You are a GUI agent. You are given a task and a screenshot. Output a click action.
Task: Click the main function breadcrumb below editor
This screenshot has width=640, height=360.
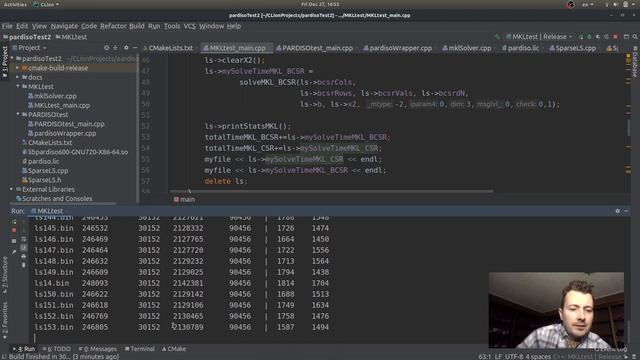184,200
